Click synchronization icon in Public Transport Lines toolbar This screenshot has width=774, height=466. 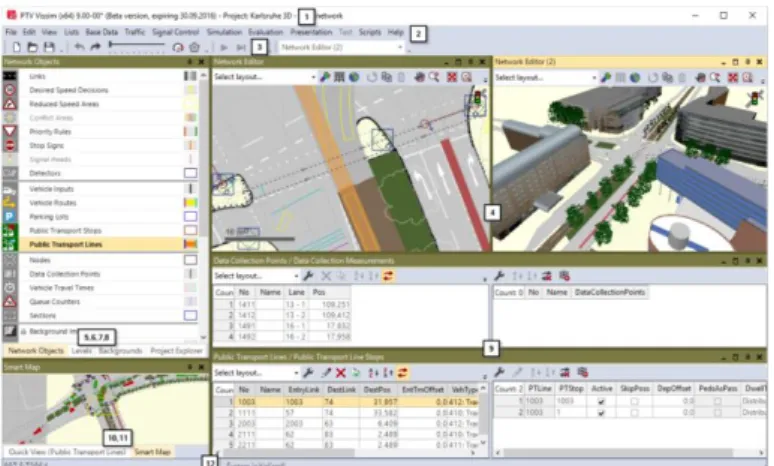pos(403,373)
